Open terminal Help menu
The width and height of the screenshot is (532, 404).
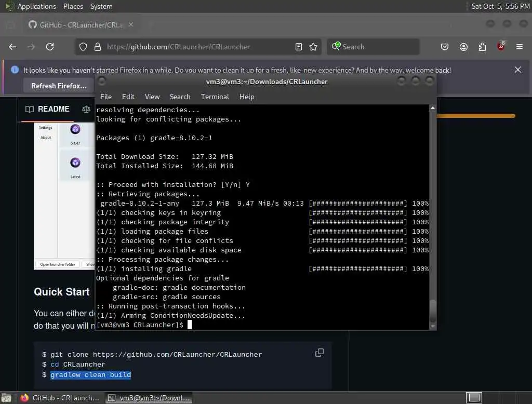(247, 97)
